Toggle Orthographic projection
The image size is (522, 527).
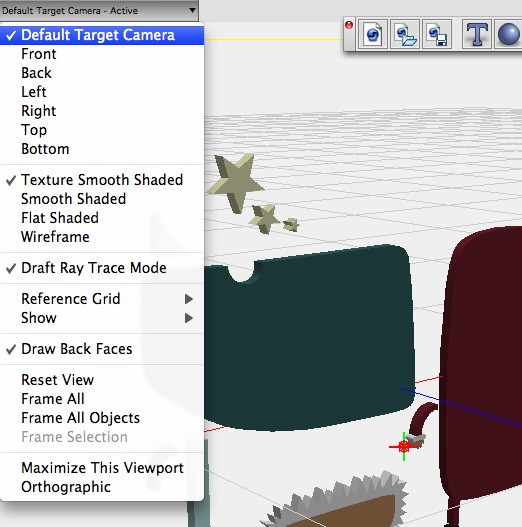click(x=102, y=487)
